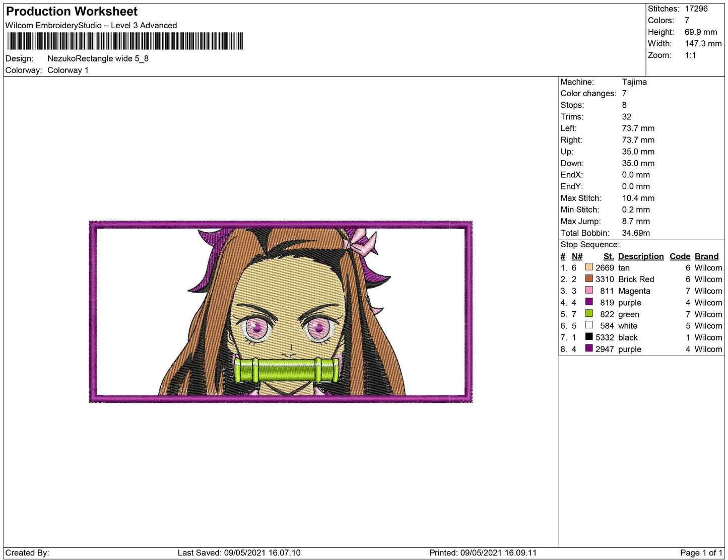This screenshot has width=728, height=560.
Task: Click 'Wilcom EmbroideryStudio – Level 3 Advanced' text
Action: pyautogui.click(x=91, y=26)
